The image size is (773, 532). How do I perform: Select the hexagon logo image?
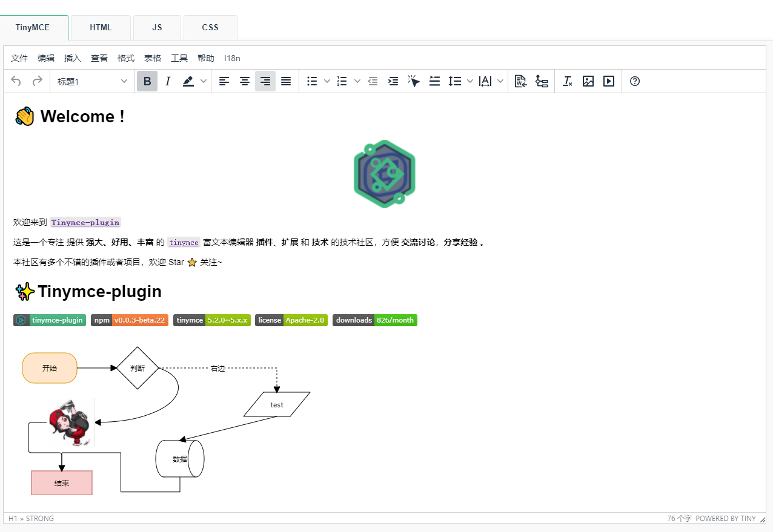pyautogui.click(x=385, y=174)
